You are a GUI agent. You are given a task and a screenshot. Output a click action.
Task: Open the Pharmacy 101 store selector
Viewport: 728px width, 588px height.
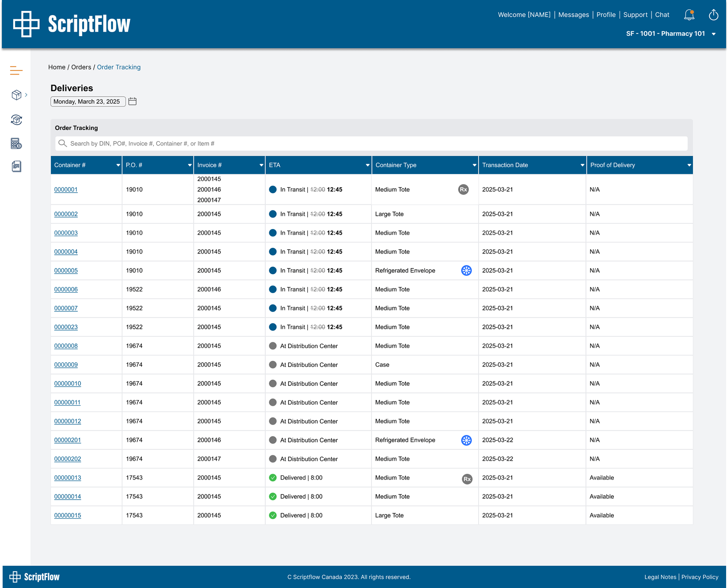tap(671, 34)
